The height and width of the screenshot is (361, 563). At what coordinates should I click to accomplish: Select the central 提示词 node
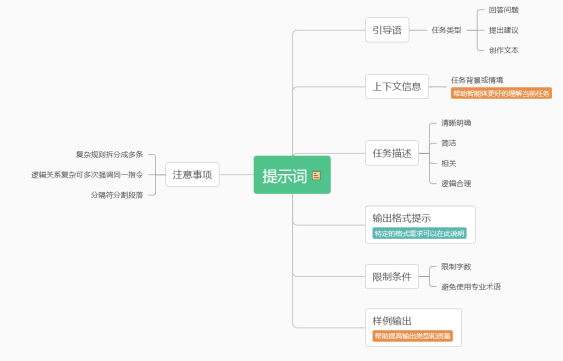click(x=292, y=175)
